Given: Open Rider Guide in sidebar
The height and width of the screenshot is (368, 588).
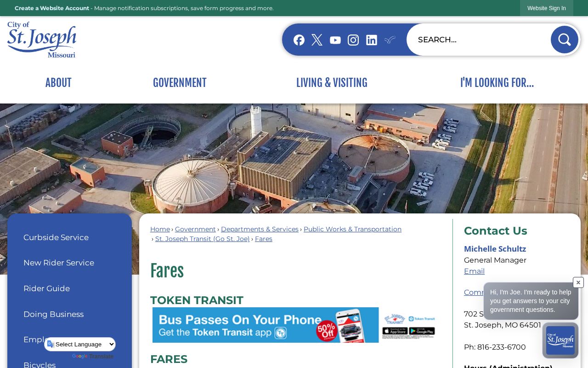Looking at the screenshot, I should (x=46, y=288).
